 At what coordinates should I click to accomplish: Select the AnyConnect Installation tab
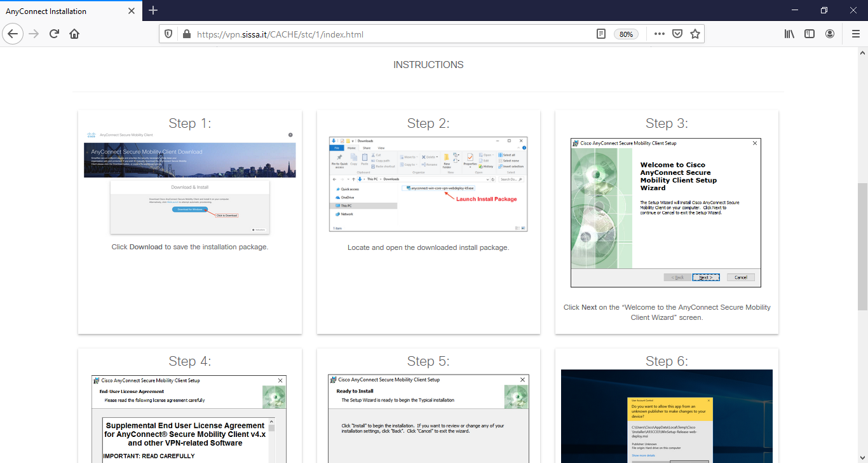coord(71,11)
